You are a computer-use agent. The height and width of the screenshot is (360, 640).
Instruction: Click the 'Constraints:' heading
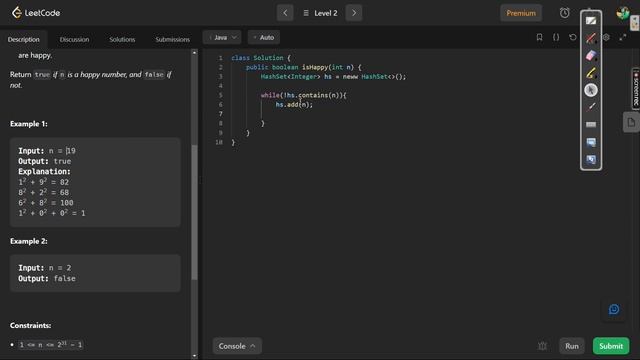31,325
